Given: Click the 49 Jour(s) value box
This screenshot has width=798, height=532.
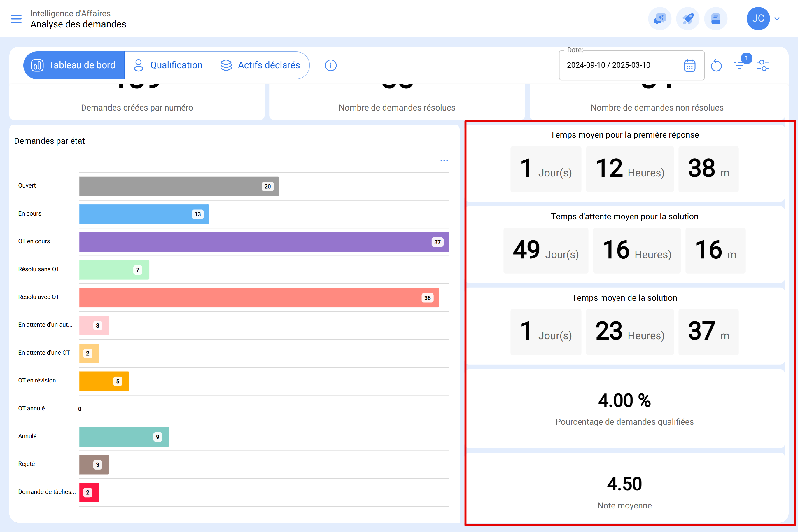Looking at the screenshot, I should [546, 250].
